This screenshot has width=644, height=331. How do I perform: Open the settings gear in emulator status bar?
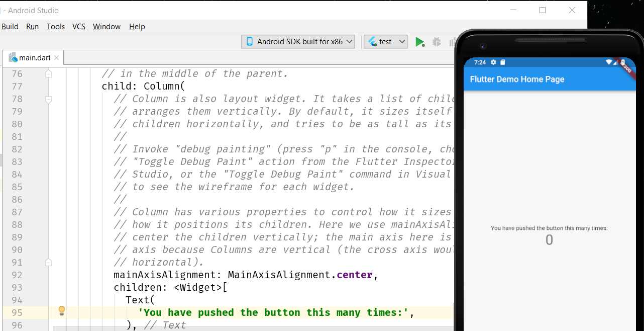[493, 62]
